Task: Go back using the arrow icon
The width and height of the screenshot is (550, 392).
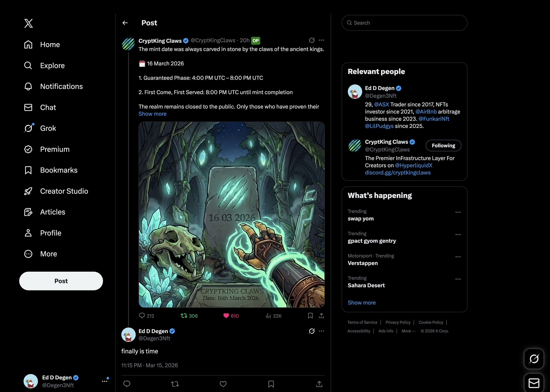Action: 125,23
